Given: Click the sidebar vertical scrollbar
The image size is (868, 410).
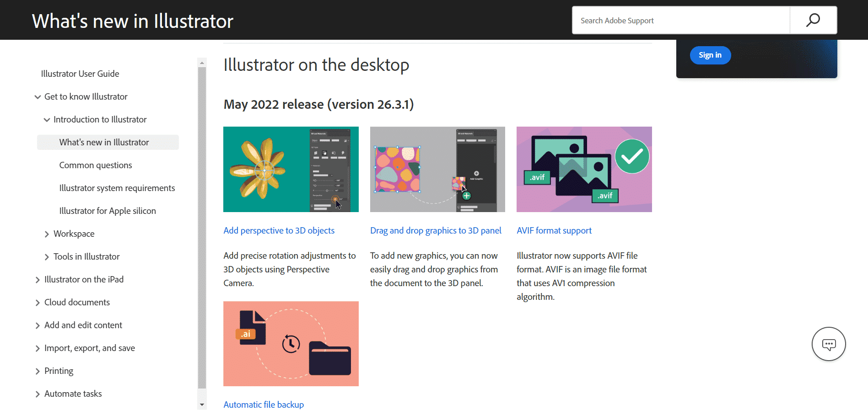Looking at the screenshot, I should click(x=202, y=229).
